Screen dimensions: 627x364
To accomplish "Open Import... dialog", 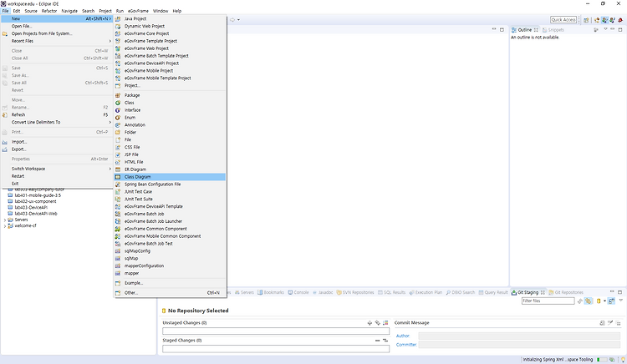I will click(57, 142).
